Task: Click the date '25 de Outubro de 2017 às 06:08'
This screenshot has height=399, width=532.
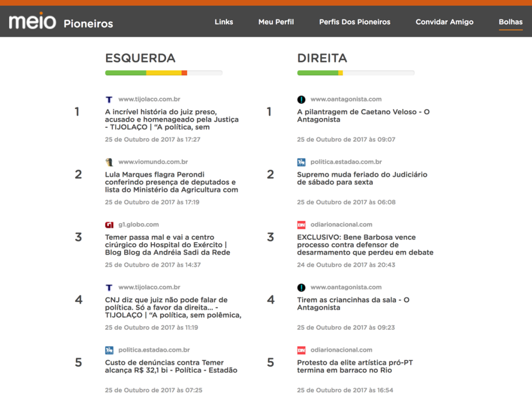Action: 347,202
